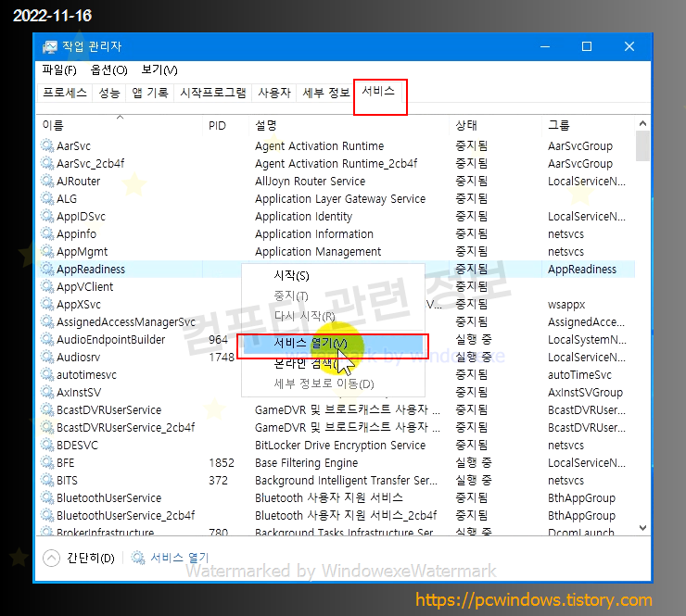Click the vertical scrollbar thumb
This screenshot has height=616, width=686.
[x=642, y=146]
